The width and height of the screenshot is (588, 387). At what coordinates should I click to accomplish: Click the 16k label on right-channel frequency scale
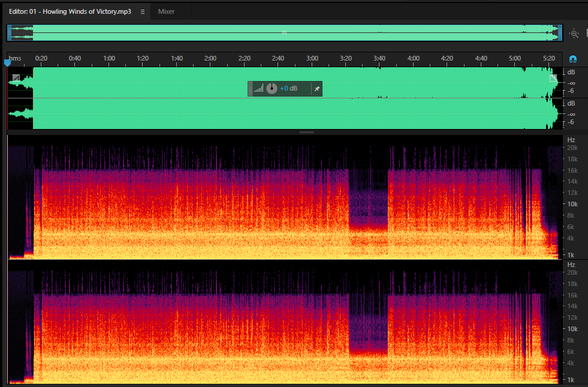[572, 295]
